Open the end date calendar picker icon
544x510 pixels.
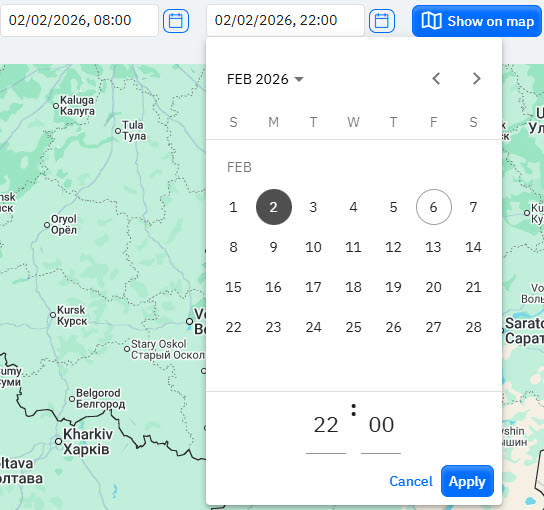click(382, 21)
